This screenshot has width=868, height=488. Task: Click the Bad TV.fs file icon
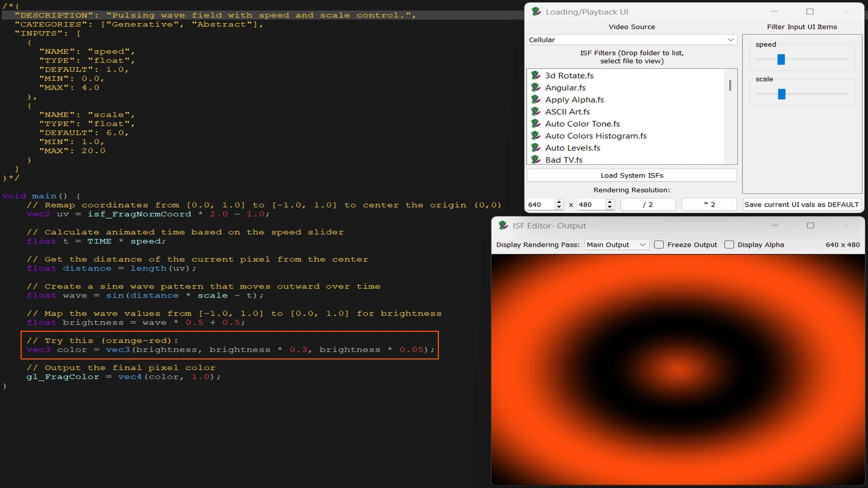(536, 159)
